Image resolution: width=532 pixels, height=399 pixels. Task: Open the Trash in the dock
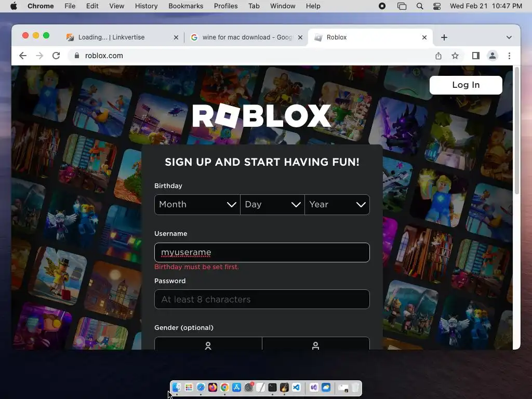click(355, 388)
